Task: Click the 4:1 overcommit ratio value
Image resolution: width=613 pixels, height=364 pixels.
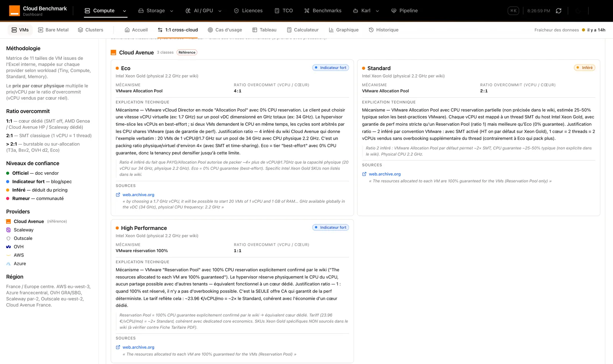Action: [238, 91]
